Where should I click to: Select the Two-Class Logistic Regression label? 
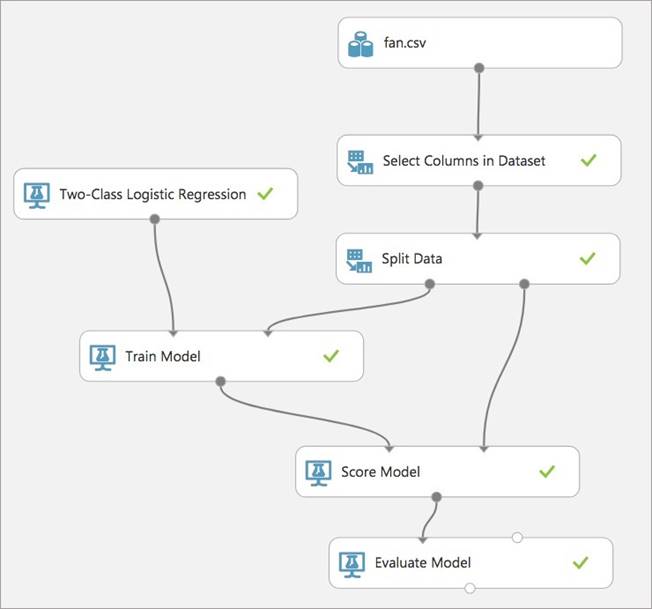pyautogui.click(x=153, y=195)
